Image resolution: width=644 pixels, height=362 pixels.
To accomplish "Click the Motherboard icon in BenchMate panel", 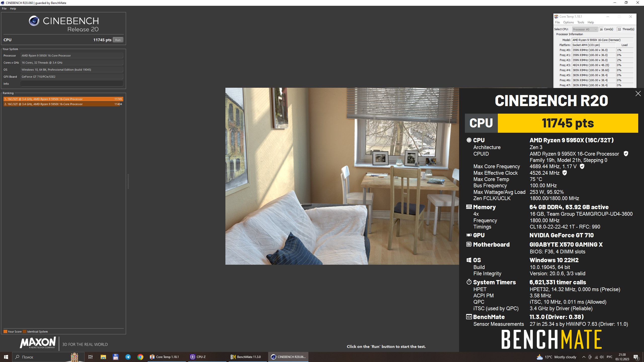I will (x=469, y=244).
